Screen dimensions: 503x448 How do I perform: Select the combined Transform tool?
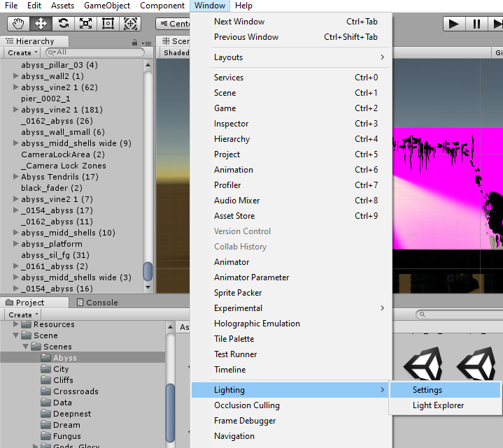click(130, 24)
